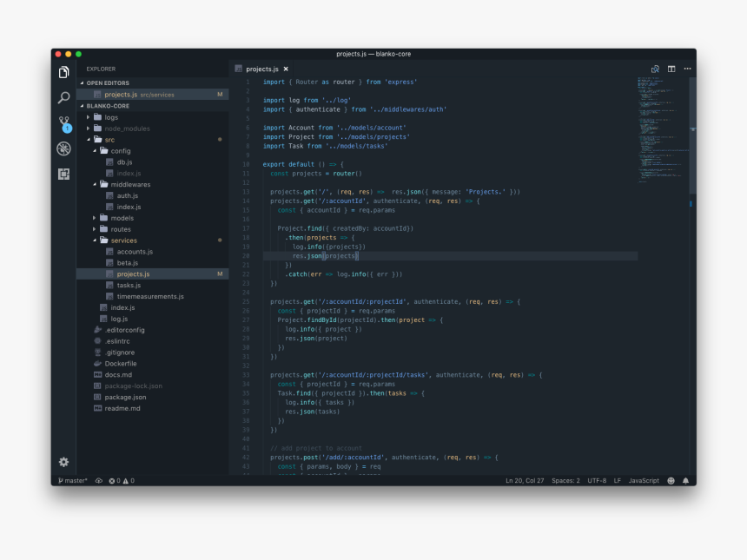
Task: Click the feedback smiley in status bar
Action: pyautogui.click(x=671, y=480)
